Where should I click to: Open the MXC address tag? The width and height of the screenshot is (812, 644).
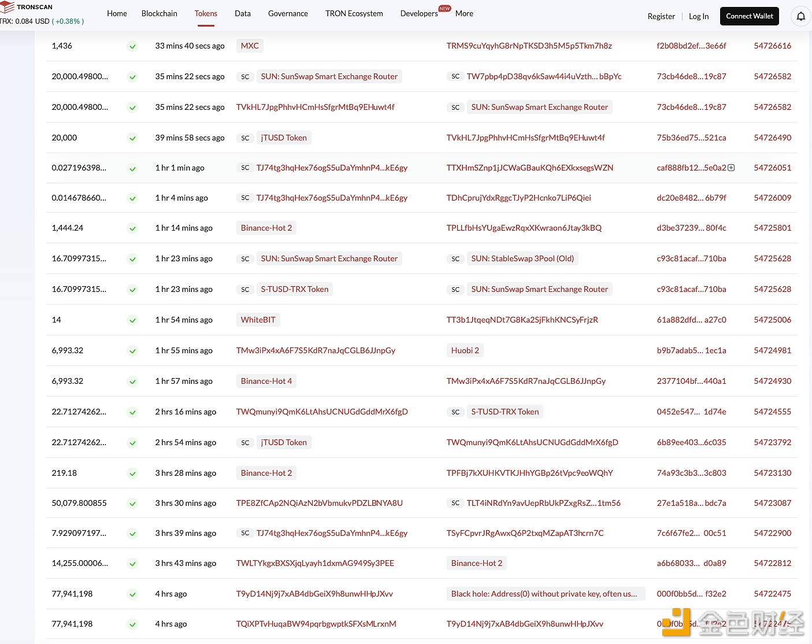250,46
